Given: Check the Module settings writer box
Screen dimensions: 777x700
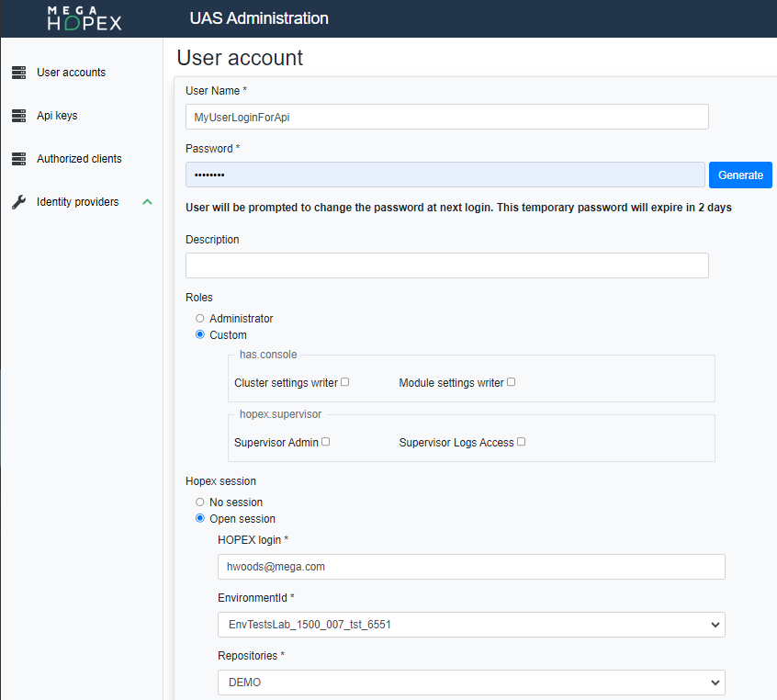Looking at the screenshot, I should (x=512, y=382).
